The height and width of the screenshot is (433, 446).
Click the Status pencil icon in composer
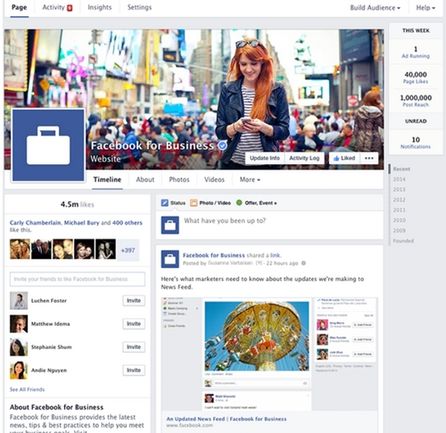pos(165,203)
